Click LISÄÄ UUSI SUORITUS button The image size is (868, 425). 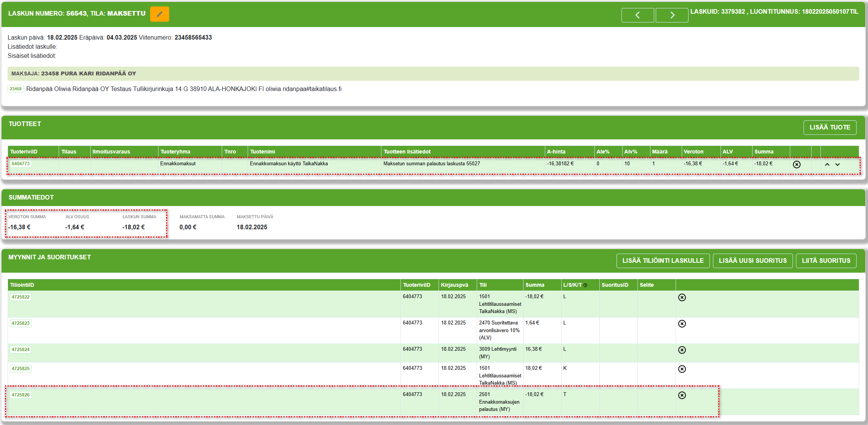[x=753, y=260]
